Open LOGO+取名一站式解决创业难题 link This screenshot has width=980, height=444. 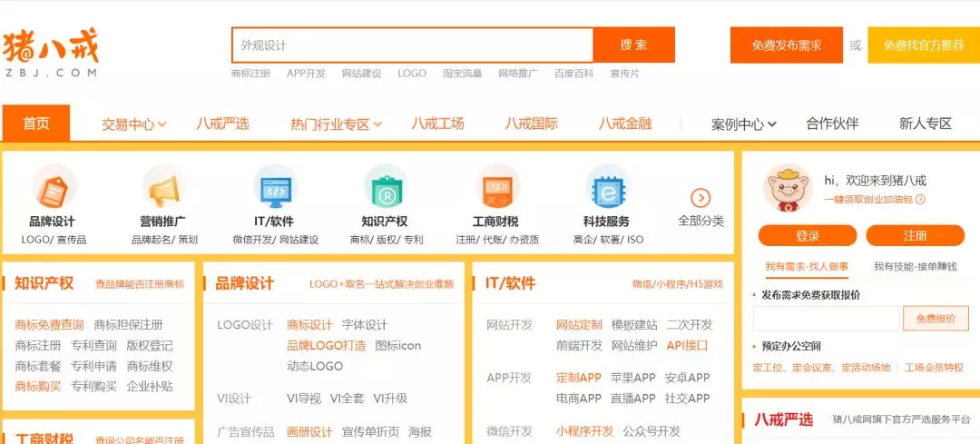pyautogui.click(x=381, y=284)
